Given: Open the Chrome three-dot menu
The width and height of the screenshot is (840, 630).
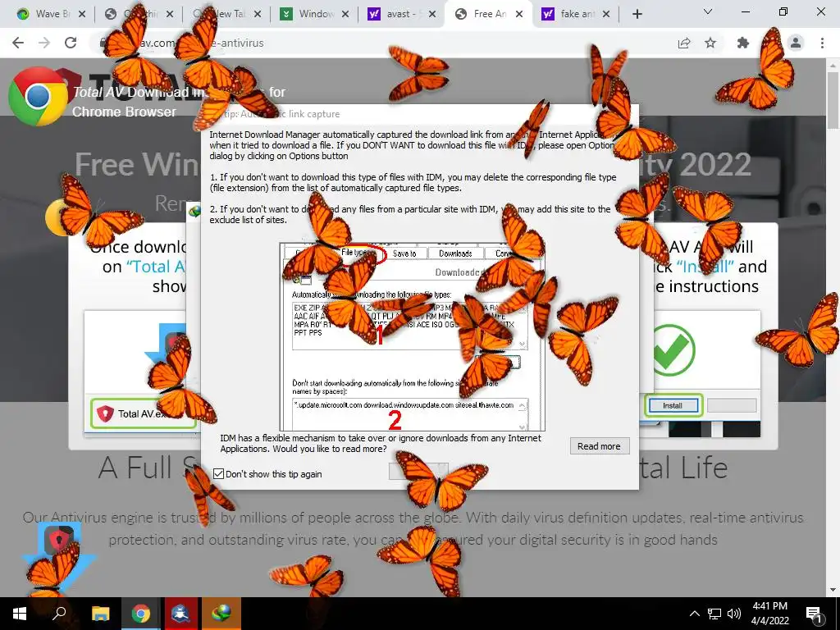Looking at the screenshot, I should pos(822,43).
